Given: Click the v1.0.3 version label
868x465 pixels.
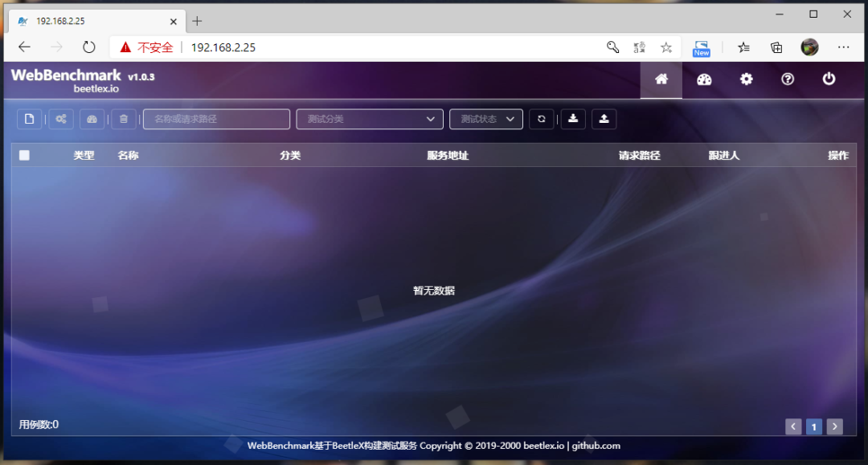Looking at the screenshot, I should pos(141,77).
